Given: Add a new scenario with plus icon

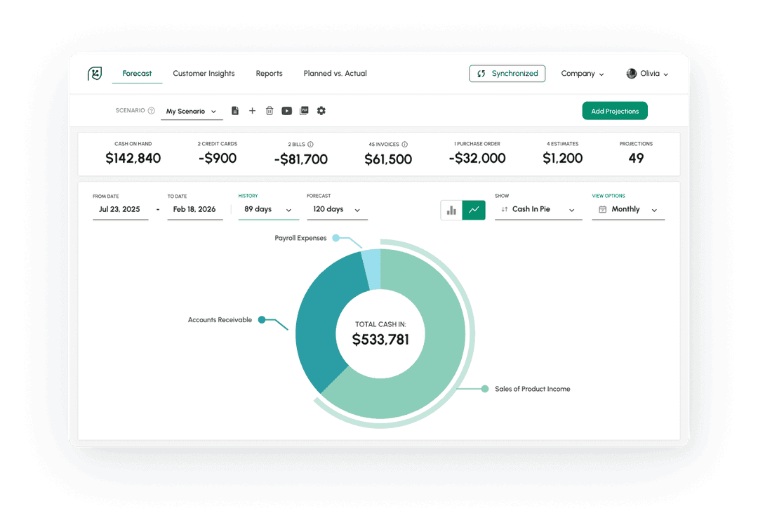Looking at the screenshot, I should click(253, 111).
